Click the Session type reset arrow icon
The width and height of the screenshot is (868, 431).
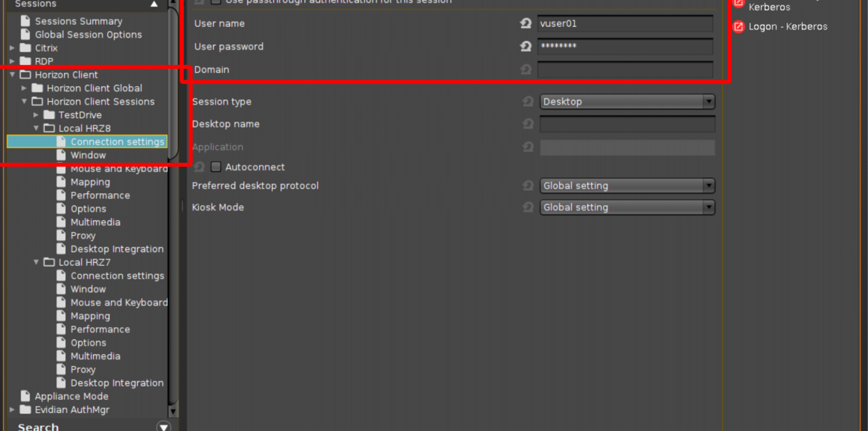coord(528,101)
